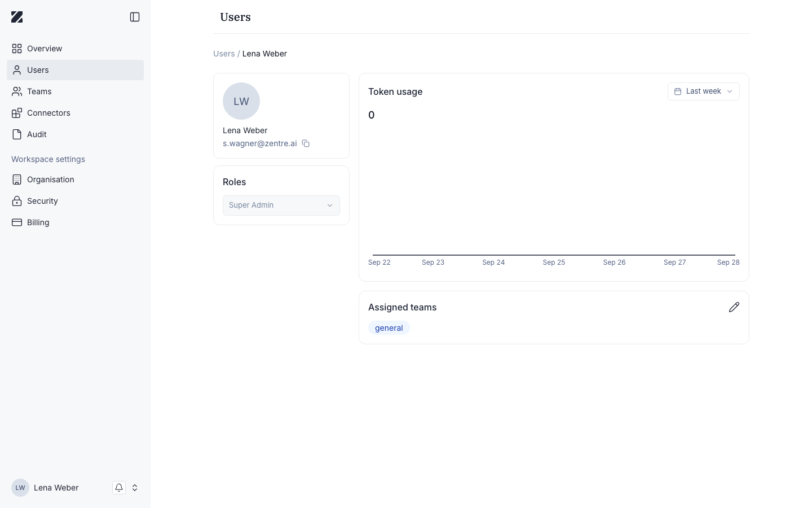Click the Users sidebar person icon
The image size is (812, 508).
(17, 70)
